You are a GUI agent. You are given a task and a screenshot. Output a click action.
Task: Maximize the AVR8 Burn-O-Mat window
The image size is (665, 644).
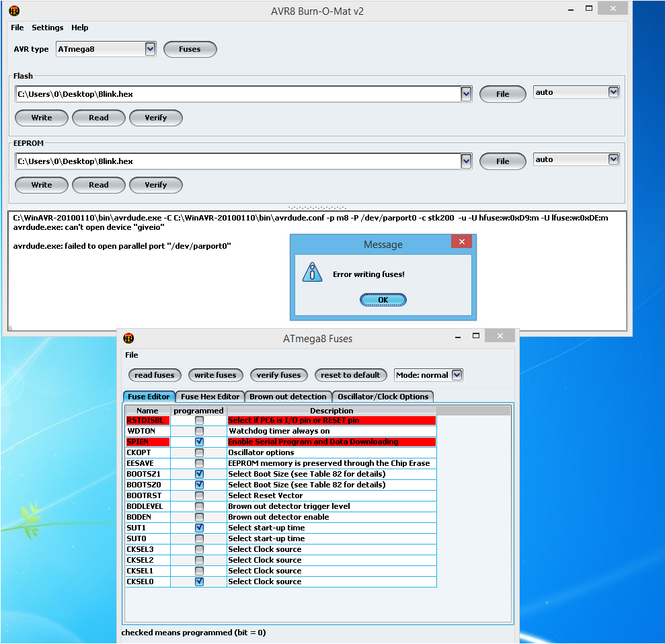[588, 8]
